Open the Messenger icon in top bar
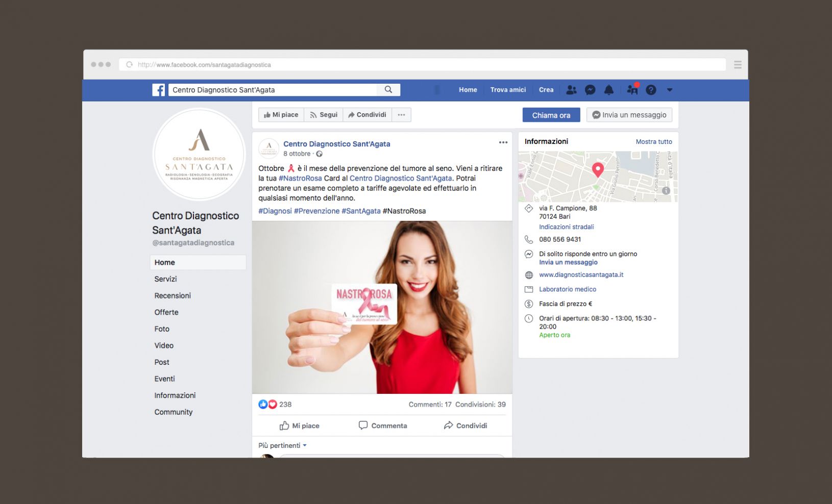This screenshot has height=504, width=832. (x=590, y=90)
